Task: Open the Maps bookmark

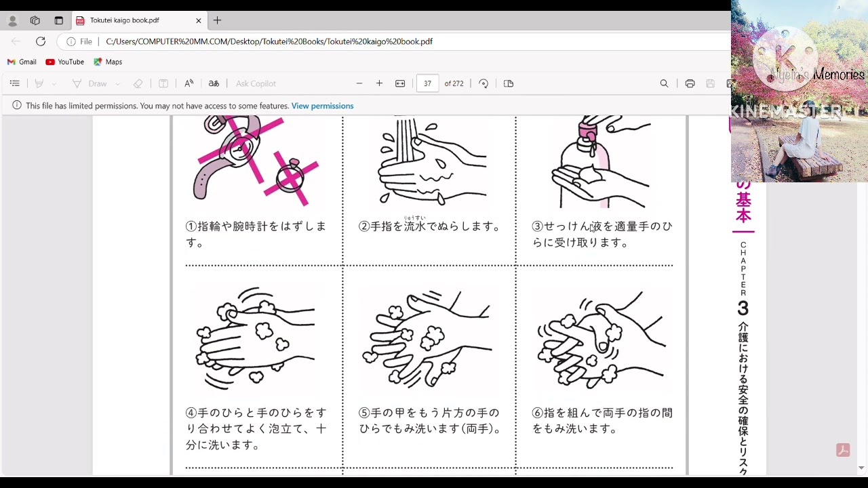Action: pos(108,62)
